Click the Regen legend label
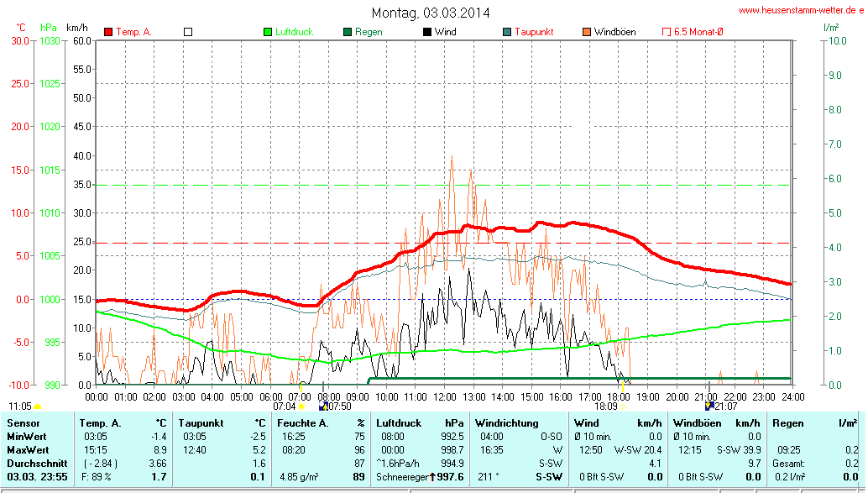Screen dimensions: 868x493 369,32
